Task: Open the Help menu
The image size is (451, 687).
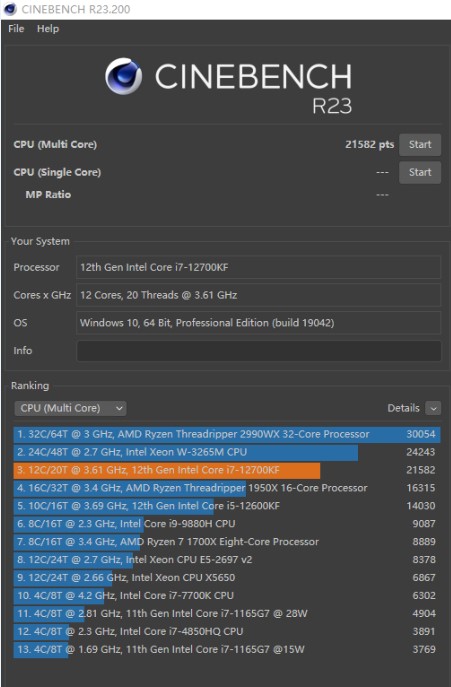Action: point(48,29)
